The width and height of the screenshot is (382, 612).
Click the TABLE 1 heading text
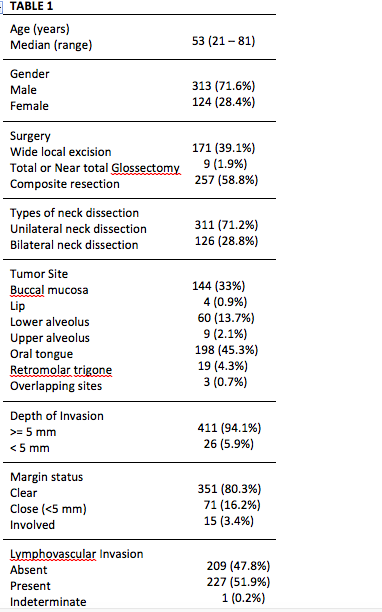(x=31, y=6)
